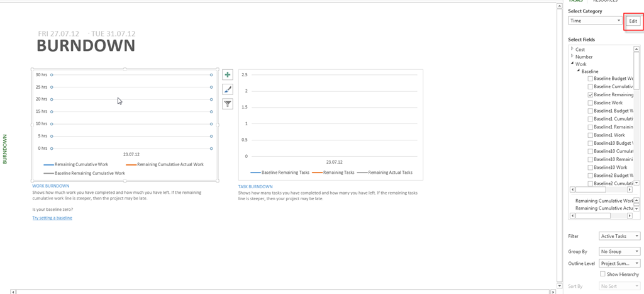Switch to the Resources tab
Viewport: 644px width, 294px height.
[x=605, y=1]
